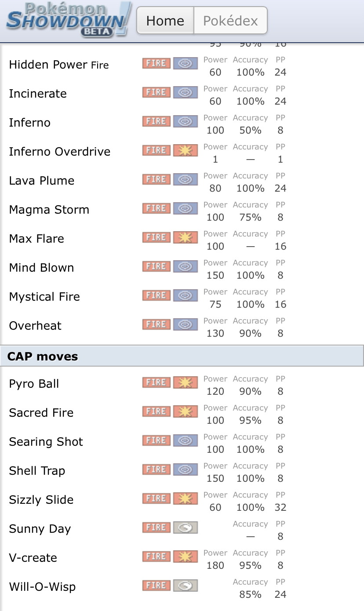Select the Sacred Fire move

182,413
